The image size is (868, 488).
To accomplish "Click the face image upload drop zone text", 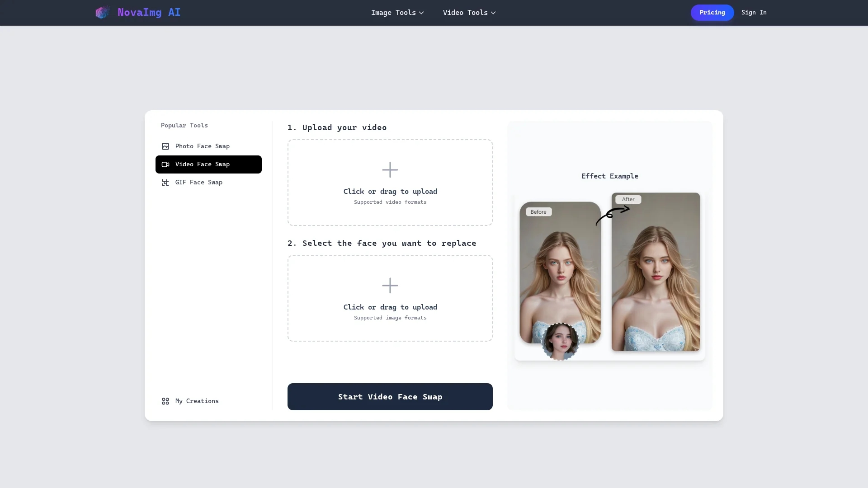I will 390,307.
